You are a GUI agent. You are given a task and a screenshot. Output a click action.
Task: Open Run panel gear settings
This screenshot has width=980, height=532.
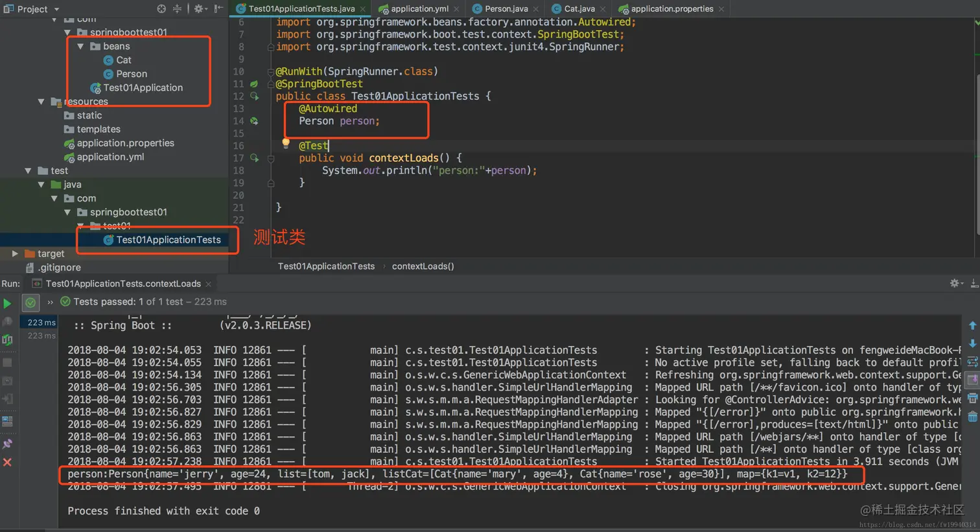tap(955, 283)
